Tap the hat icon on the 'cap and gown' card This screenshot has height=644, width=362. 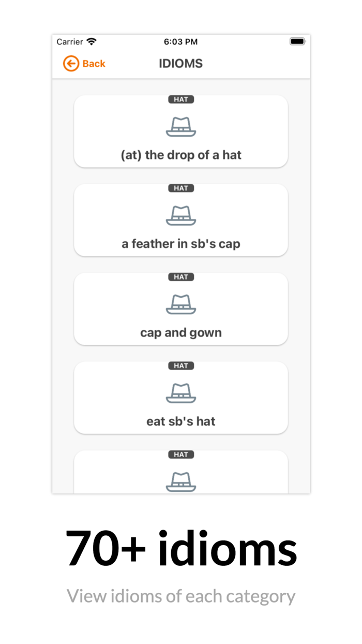181,303
